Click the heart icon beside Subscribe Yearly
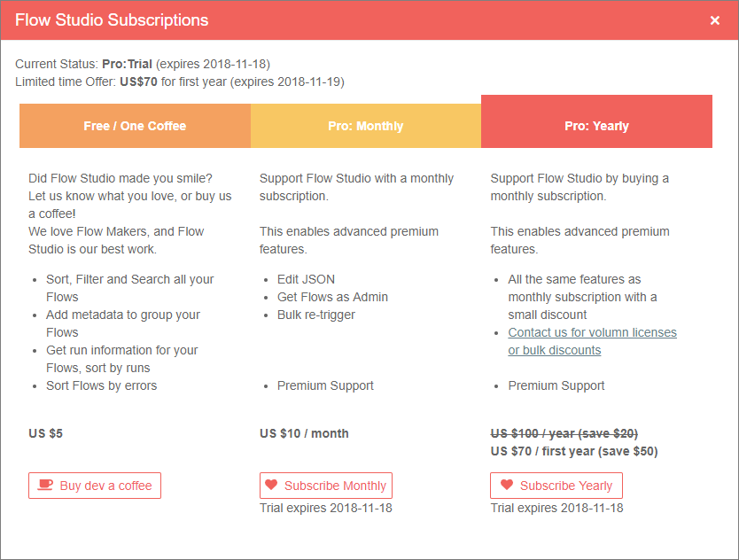Image resolution: width=739 pixels, height=560 pixels. (507, 486)
